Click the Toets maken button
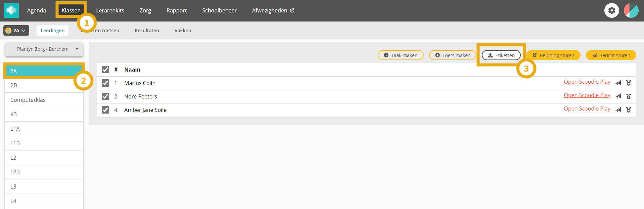This screenshot has width=644, height=209. [x=452, y=55]
